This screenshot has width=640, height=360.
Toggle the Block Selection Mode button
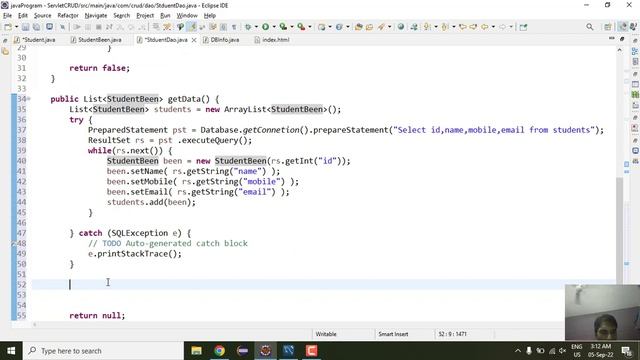tap(223, 27)
